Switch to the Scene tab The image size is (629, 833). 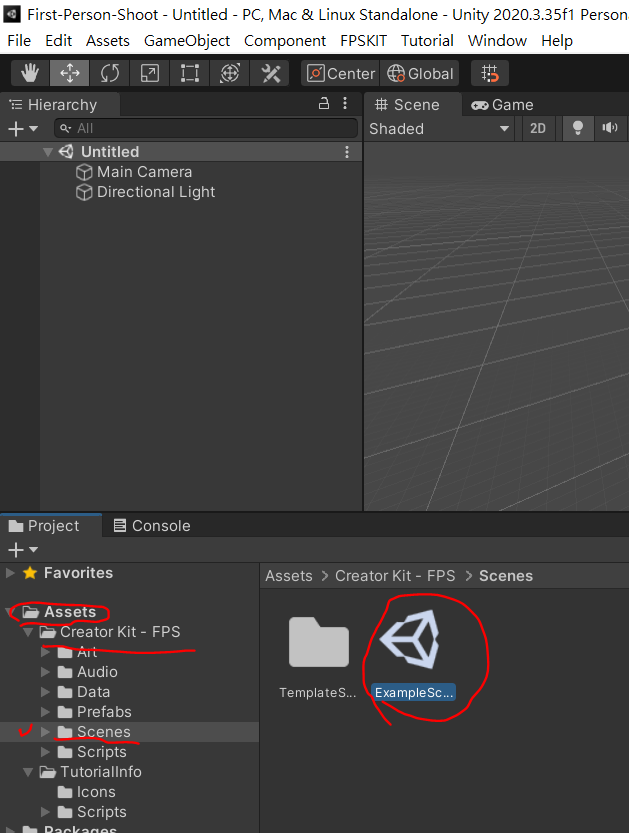click(407, 105)
